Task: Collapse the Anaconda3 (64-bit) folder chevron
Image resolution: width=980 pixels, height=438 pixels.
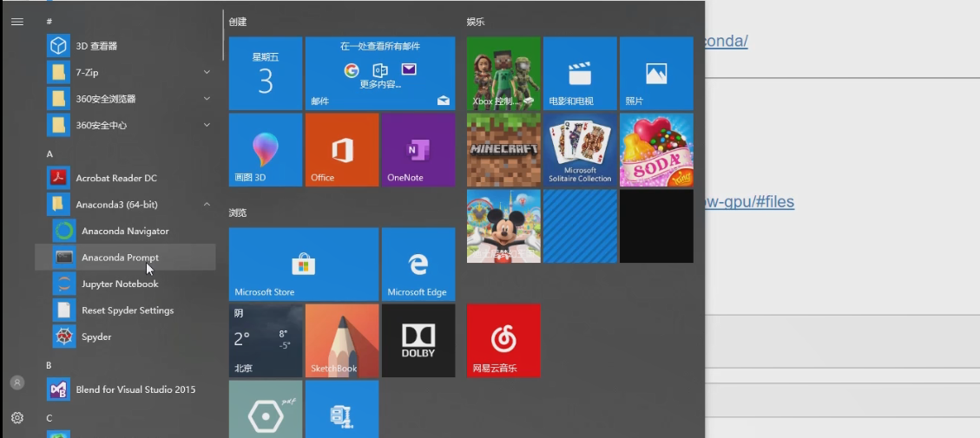Action: 207,205
